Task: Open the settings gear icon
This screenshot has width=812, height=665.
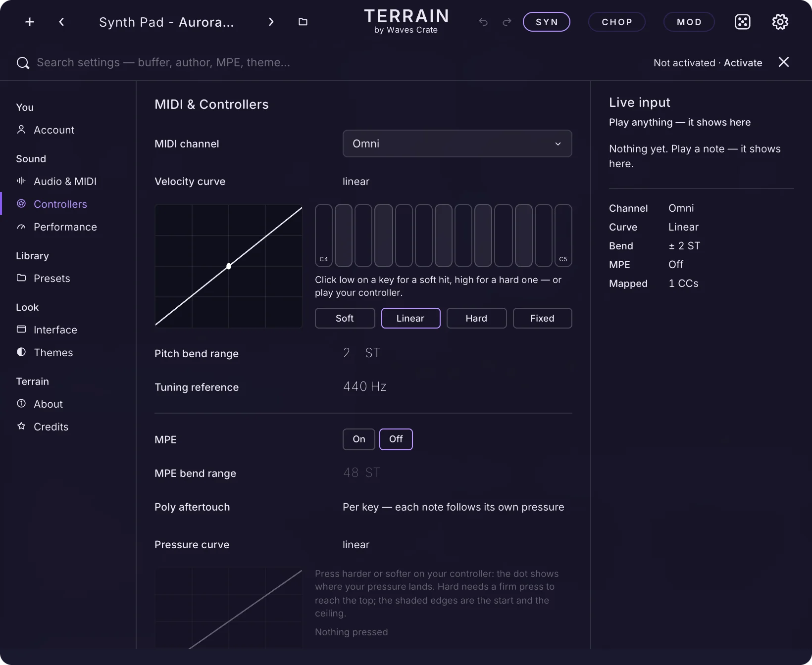Action: (780, 22)
